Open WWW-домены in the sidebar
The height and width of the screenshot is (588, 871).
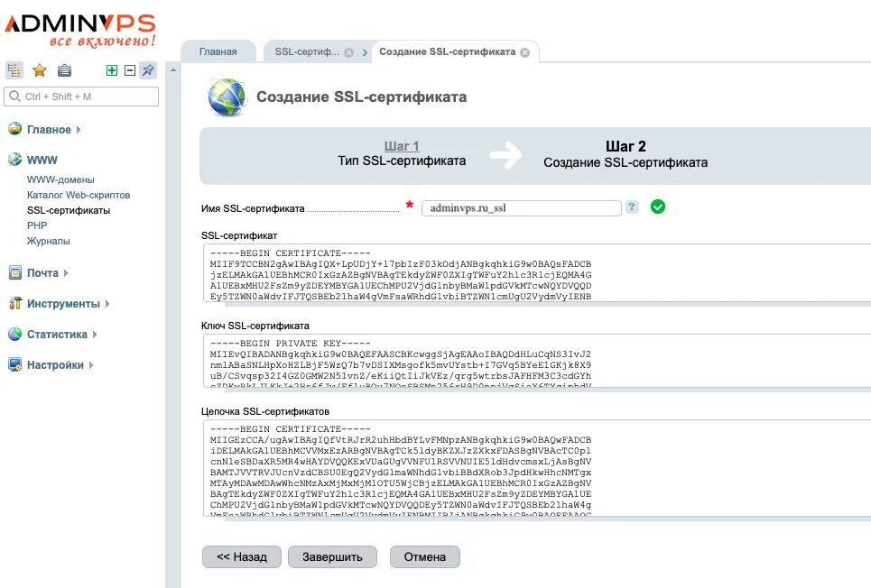click(60, 179)
